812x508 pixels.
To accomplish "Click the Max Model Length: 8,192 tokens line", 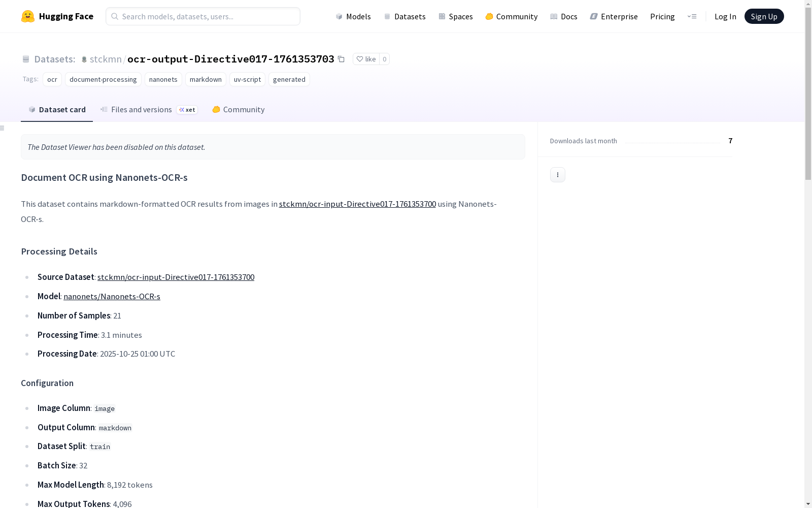I will click(x=95, y=485).
